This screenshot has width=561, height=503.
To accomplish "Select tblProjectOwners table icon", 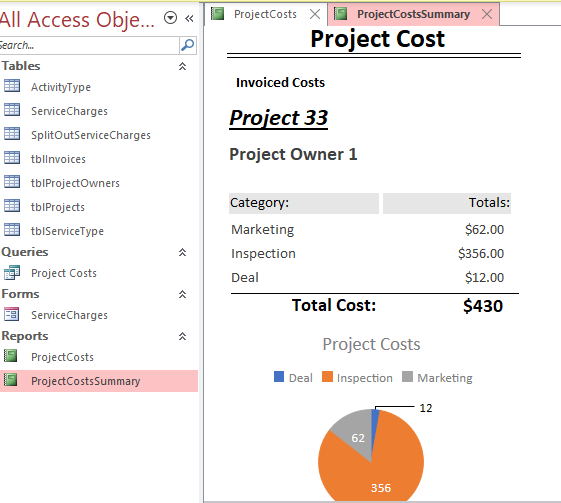I will 12,181.
